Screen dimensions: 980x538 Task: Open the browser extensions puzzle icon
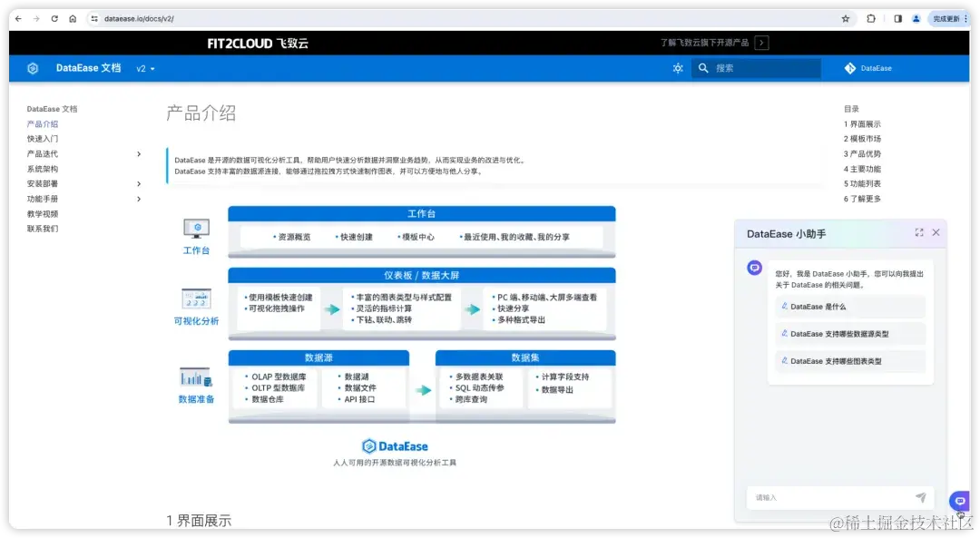pyautogui.click(x=871, y=19)
